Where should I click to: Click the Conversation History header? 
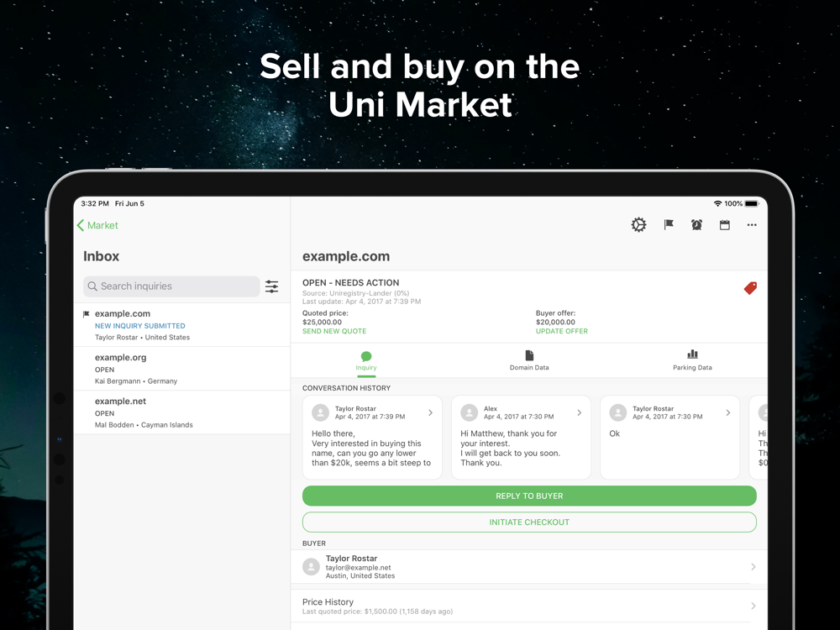[347, 388]
